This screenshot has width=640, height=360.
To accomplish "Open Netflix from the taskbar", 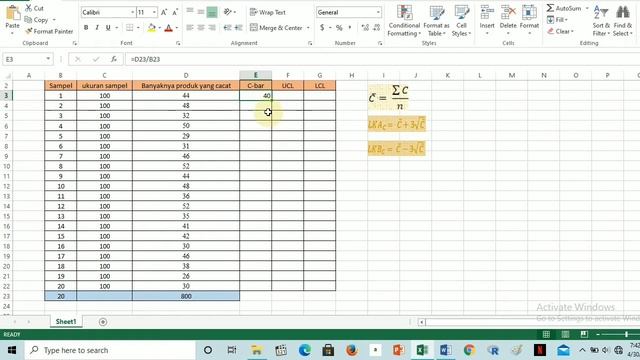I will [x=540, y=350].
